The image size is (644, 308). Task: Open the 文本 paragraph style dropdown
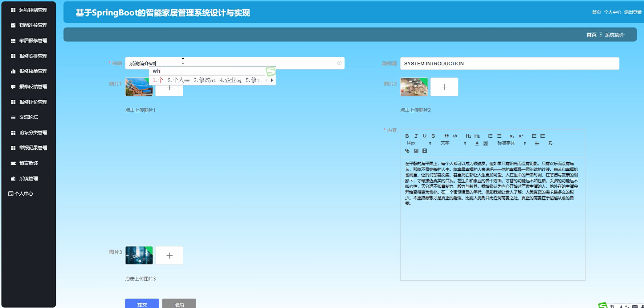tap(445, 143)
